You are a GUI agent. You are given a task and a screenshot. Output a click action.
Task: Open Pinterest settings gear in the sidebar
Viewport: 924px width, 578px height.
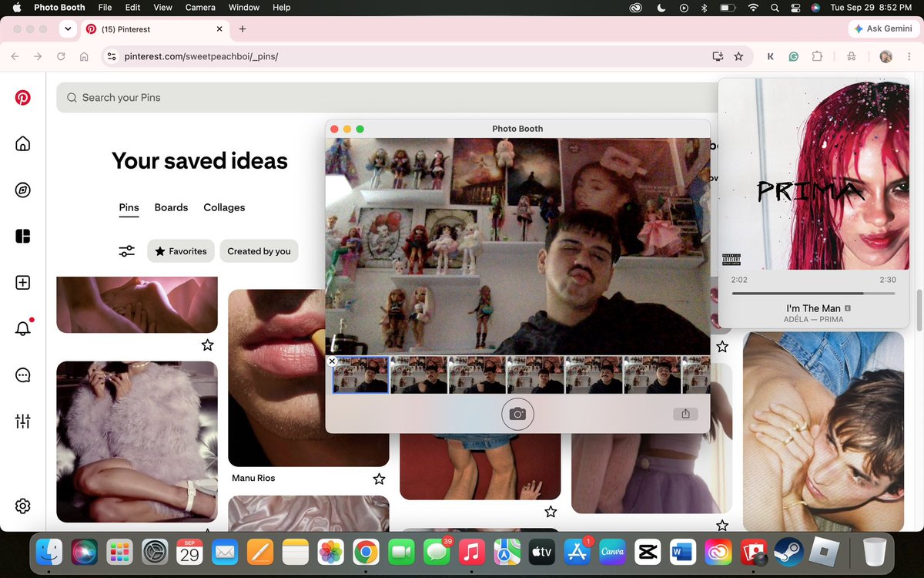click(x=23, y=506)
